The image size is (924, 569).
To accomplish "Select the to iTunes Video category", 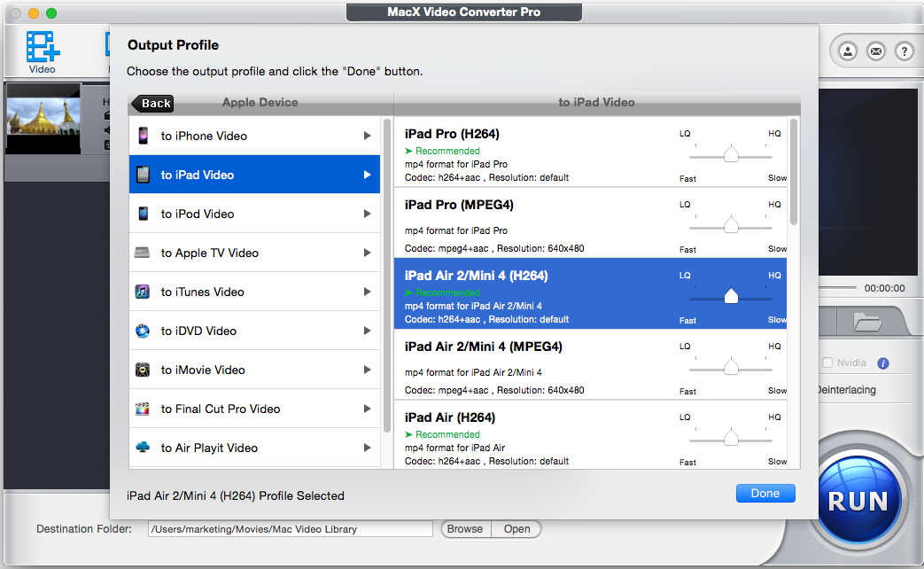I will (254, 292).
